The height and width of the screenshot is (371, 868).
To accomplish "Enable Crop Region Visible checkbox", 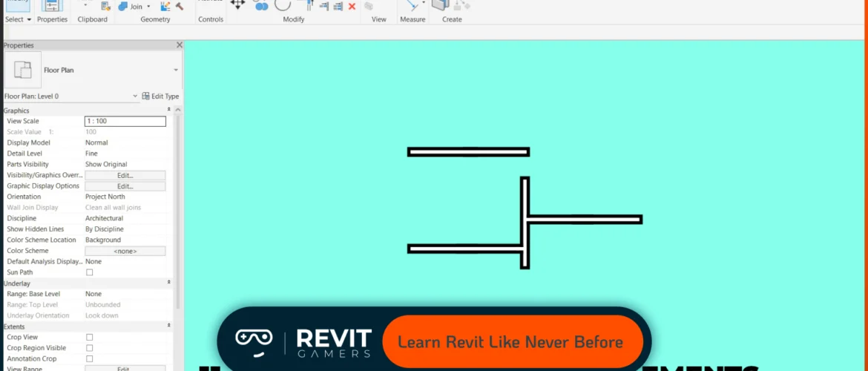I will click(x=90, y=348).
